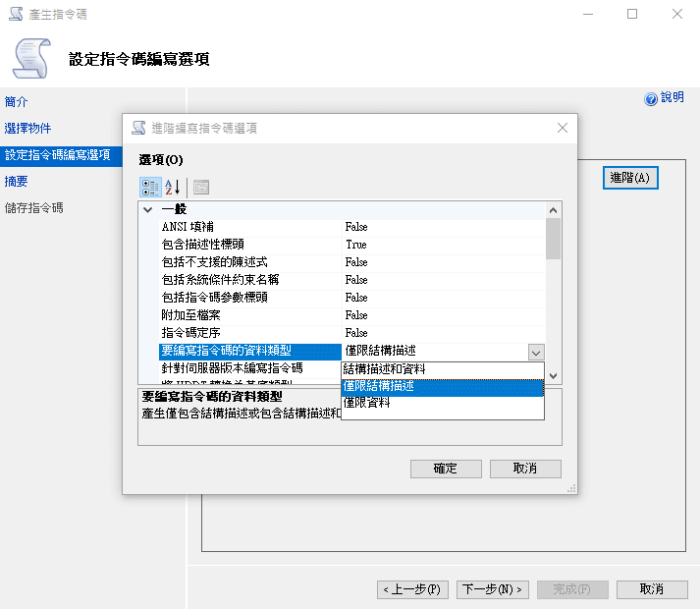Click 取消 in the advanced options dialog
This screenshot has width=700, height=609.
click(525, 469)
